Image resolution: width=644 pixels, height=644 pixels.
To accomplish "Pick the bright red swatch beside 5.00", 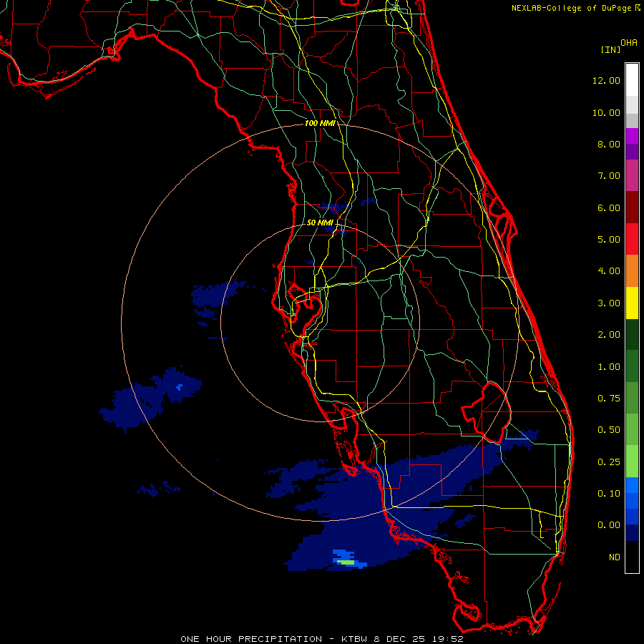I will coord(632,240).
